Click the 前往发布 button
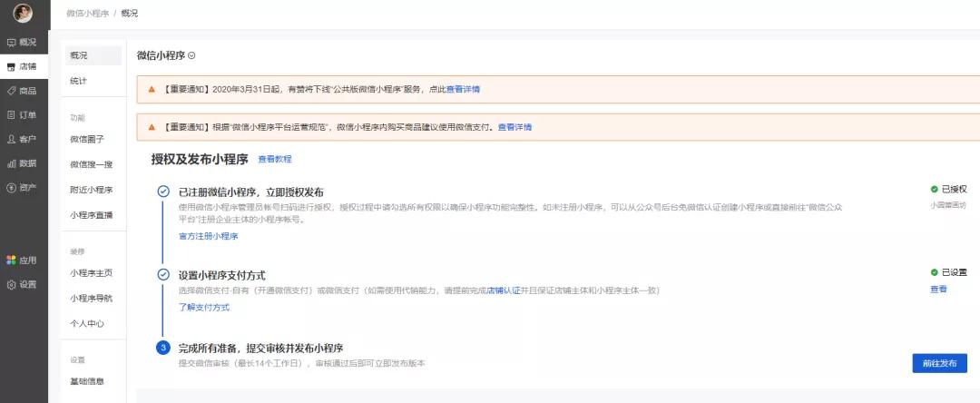This screenshot has height=403, width=980. point(939,363)
